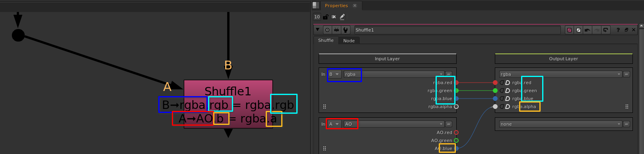Screen dimensions: 644x154
Task: Open the rgba input layer dropdown
Action: (x=394, y=74)
